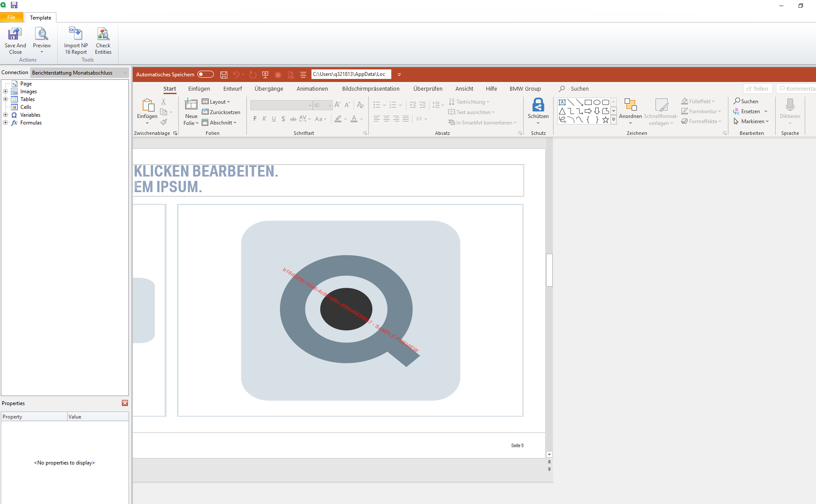This screenshot has height=504, width=816.
Task: Start presentation from beginning via quick access
Action: pos(265,74)
